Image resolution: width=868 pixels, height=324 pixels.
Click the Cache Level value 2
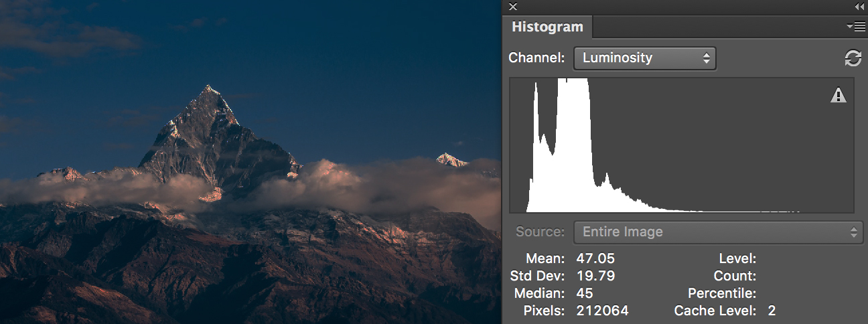772,311
